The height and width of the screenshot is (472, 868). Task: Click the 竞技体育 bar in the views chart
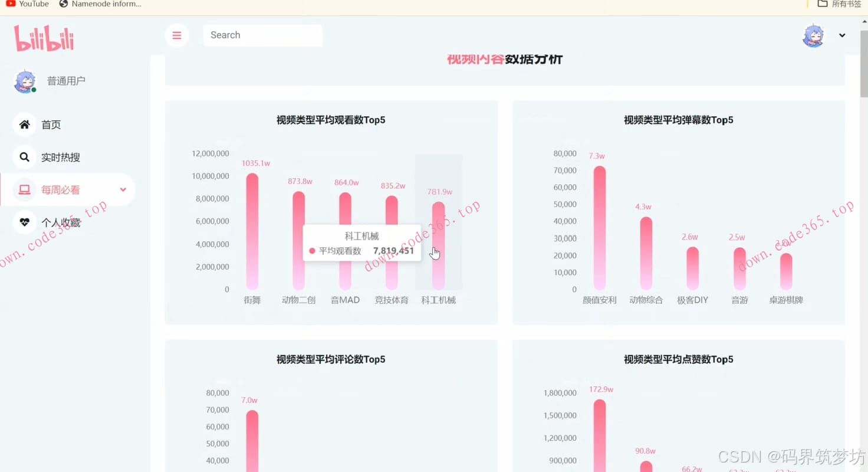(x=392, y=242)
